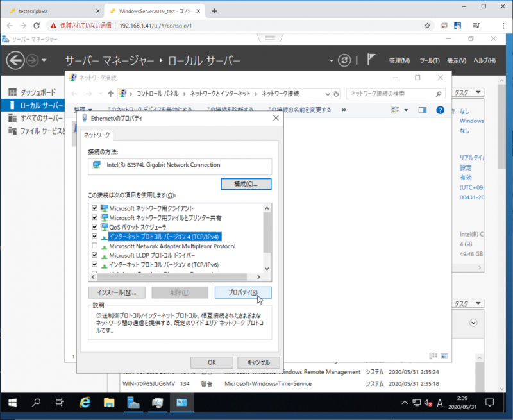
Task: Open help question mark icon
Action: pyautogui.click(x=440, y=110)
